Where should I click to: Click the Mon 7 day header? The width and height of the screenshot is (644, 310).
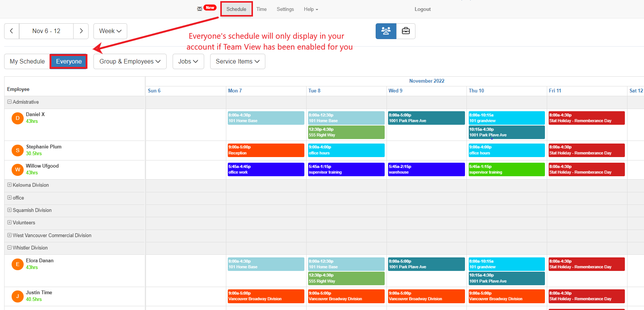coord(235,91)
